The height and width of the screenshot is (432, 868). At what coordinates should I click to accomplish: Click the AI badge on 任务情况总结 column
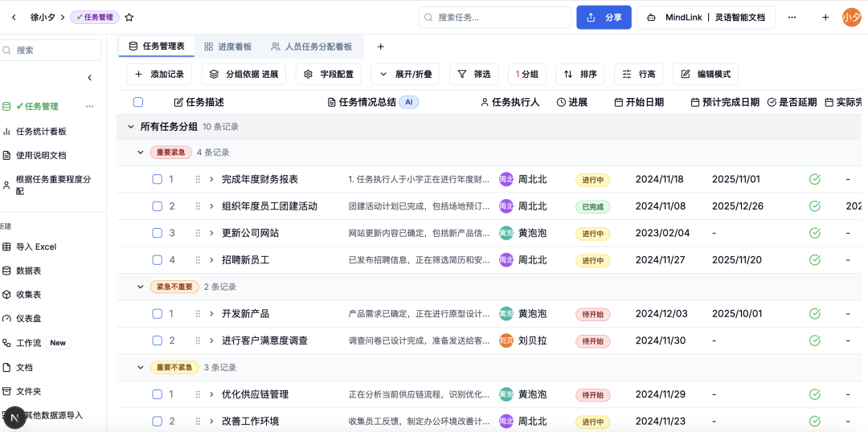coord(408,102)
